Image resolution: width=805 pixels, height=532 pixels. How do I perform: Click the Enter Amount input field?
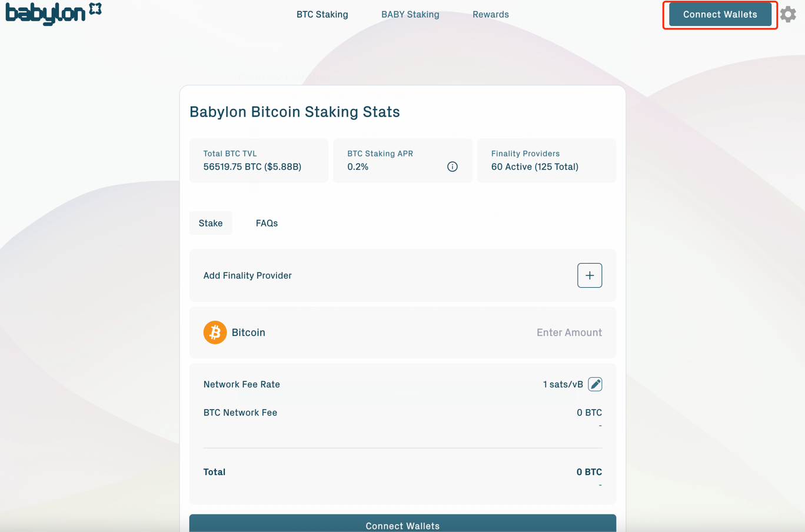569,332
